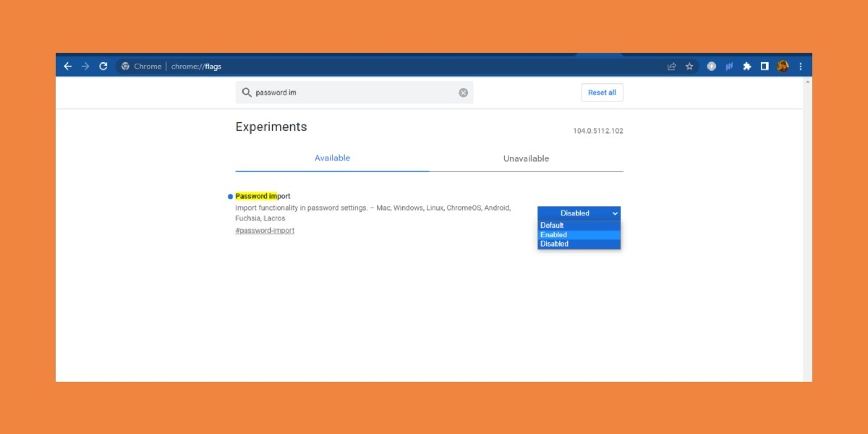
Task: Click the Chrome profile avatar
Action: coord(783,66)
